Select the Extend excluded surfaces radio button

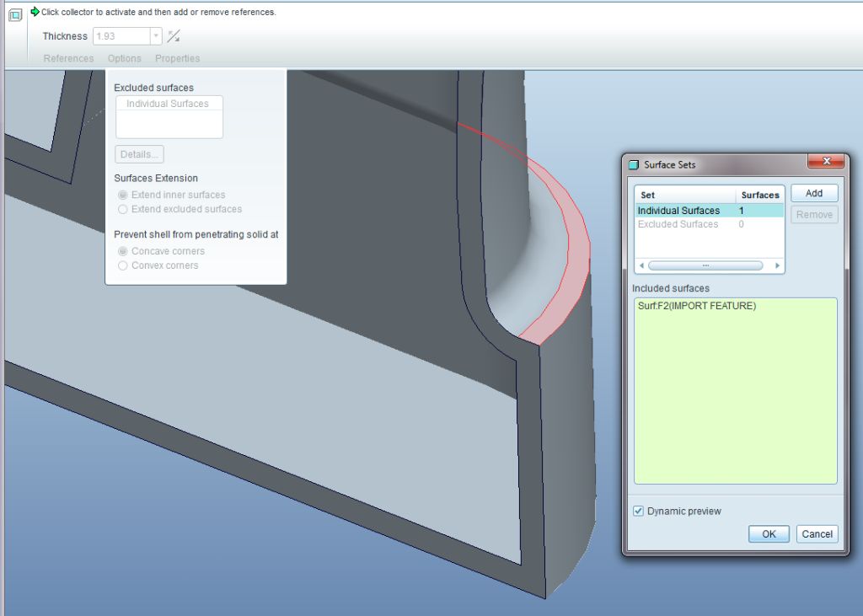pos(123,209)
